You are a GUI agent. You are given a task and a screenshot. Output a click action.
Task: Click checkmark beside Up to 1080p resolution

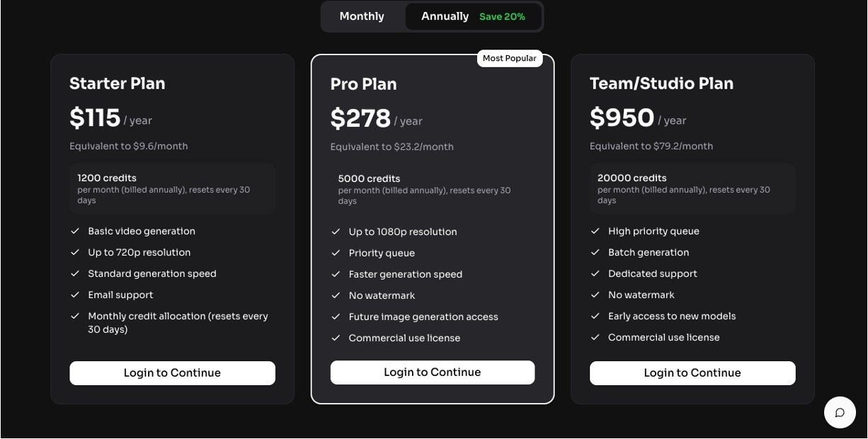point(336,232)
